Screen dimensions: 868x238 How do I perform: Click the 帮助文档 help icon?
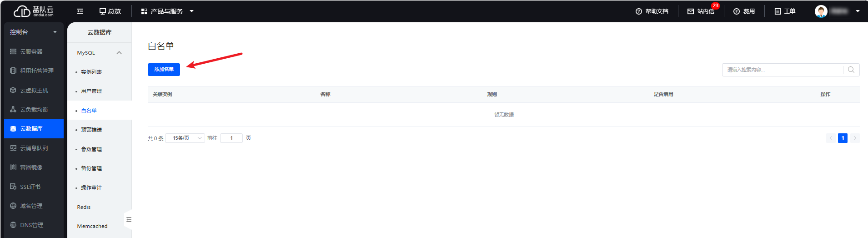coord(639,11)
